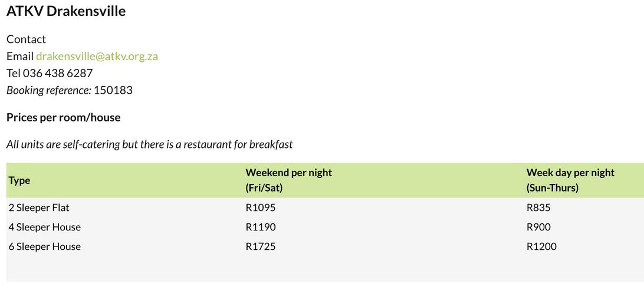This screenshot has width=644, height=290.
Task: Click the R835 weekday price
Action: pyautogui.click(x=538, y=208)
